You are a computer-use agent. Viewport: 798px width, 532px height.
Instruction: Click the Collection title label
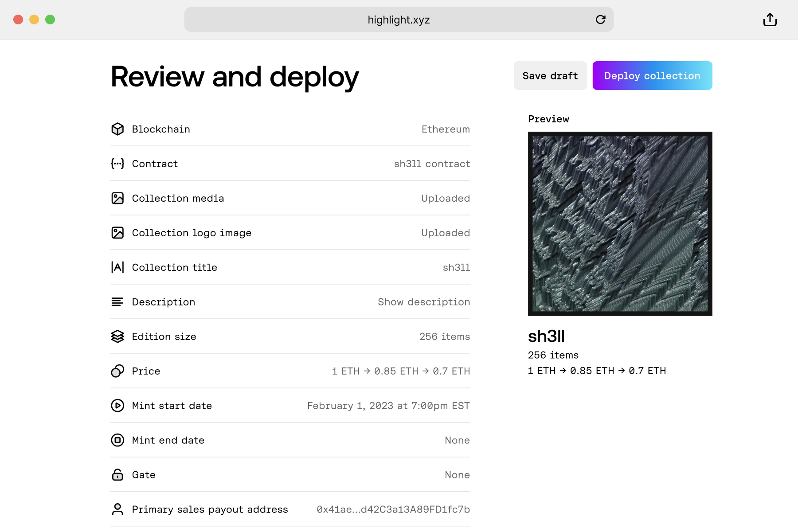click(x=174, y=267)
